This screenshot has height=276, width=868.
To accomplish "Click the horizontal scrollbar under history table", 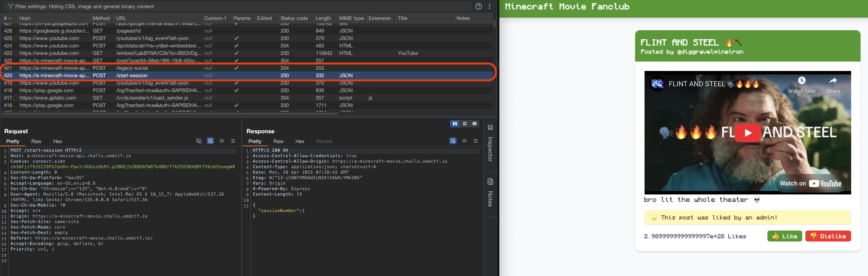I will pos(169,114).
